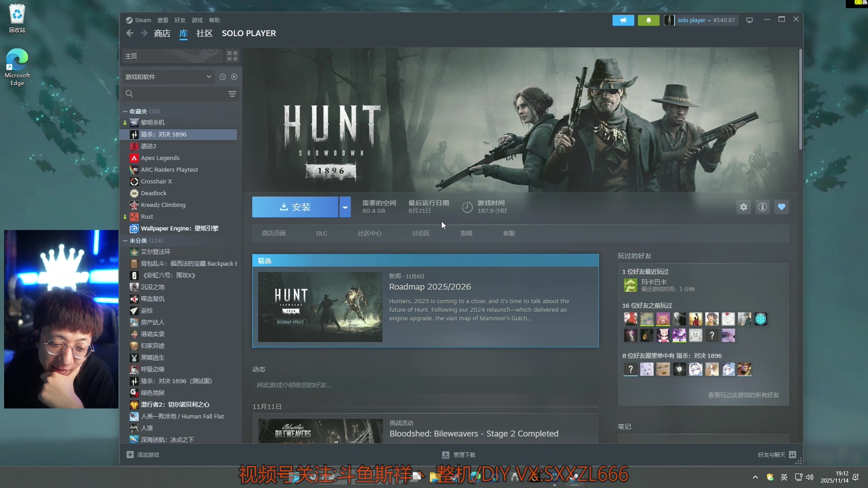Open the library advanced filter icon
This screenshot has width=868, height=488.
coord(232,94)
